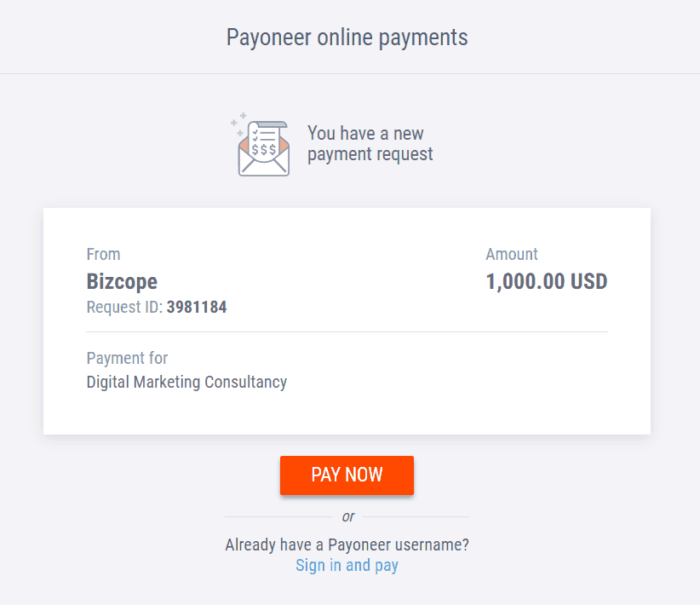Screen dimensions: 700x605
Task: Click Digital Marketing Consultancy description text
Action: [186, 383]
